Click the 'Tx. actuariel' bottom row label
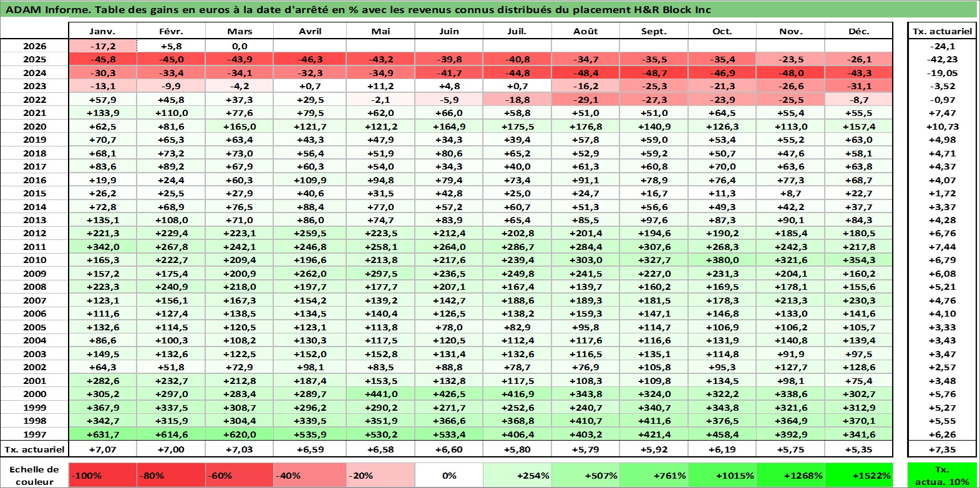 pyautogui.click(x=34, y=449)
